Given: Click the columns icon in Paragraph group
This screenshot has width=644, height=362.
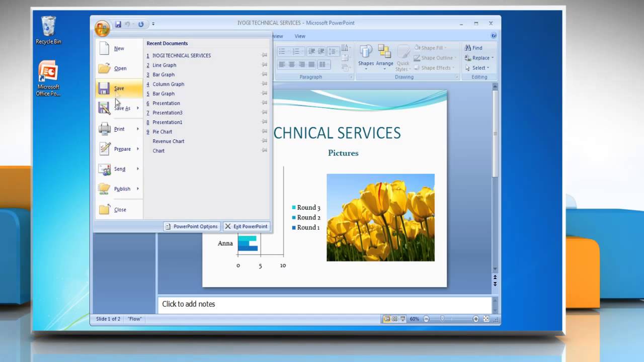Looking at the screenshot, I should (324, 64).
